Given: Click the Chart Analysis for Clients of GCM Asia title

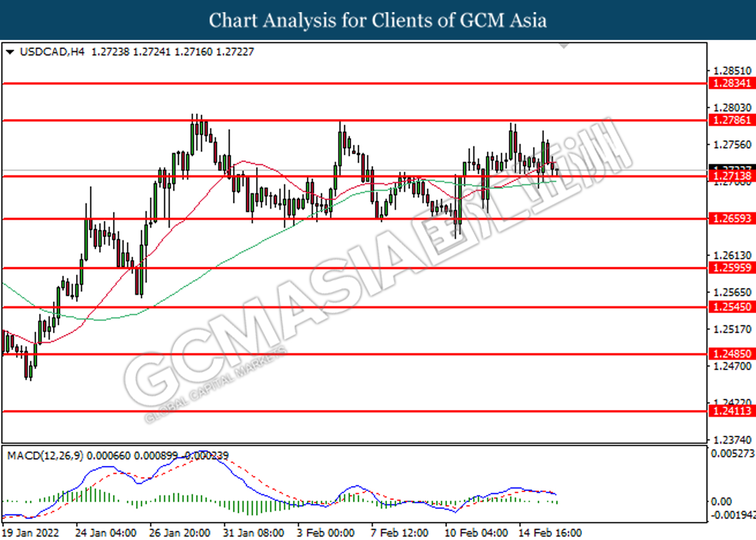Looking at the screenshot, I should [378, 20].
